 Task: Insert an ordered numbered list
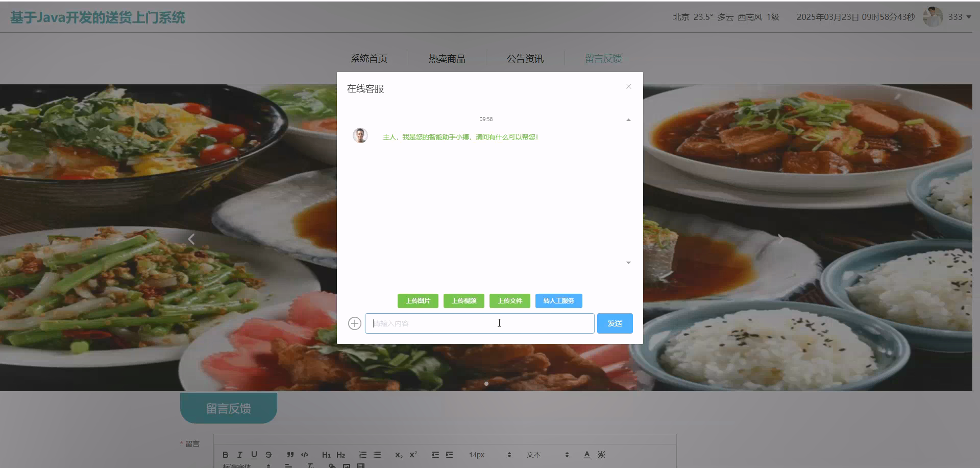pos(362,455)
